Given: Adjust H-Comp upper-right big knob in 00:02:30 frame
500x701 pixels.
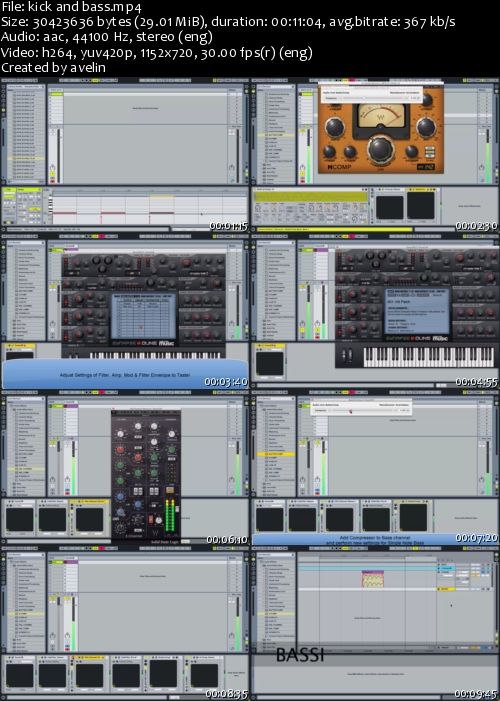Looking at the screenshot, I should 426,127.
